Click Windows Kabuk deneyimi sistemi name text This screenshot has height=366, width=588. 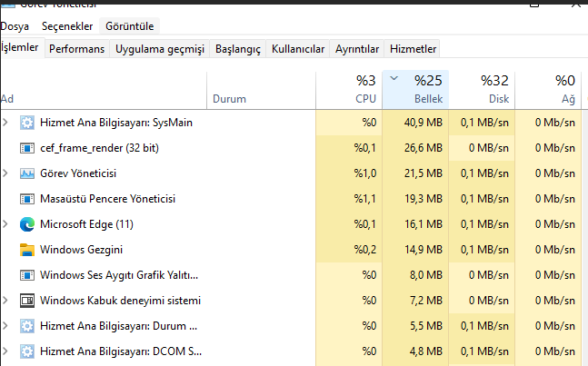coord(120,301)
